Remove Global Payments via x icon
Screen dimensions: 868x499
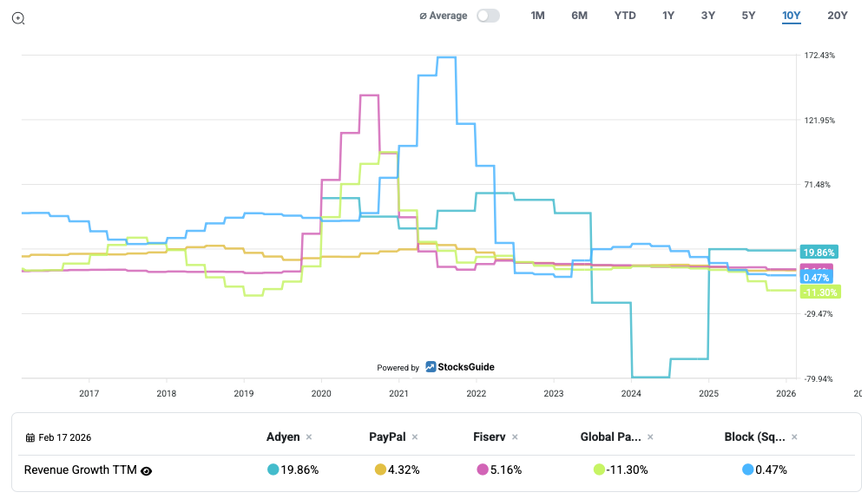[650, 437]
